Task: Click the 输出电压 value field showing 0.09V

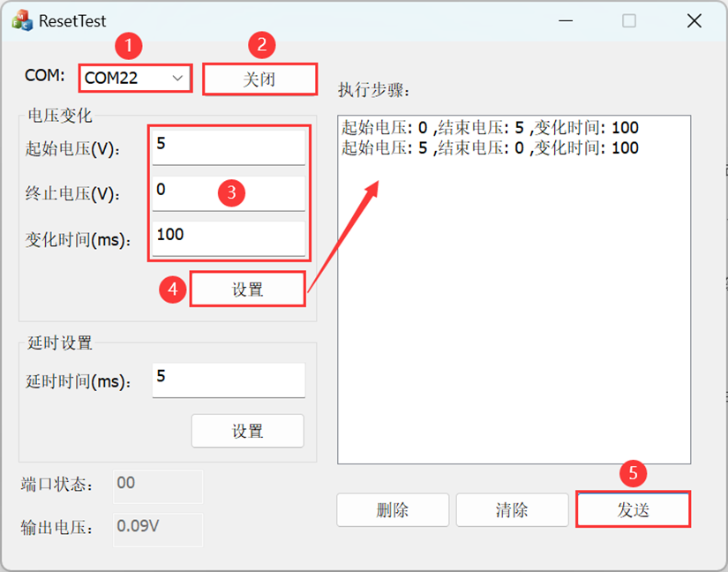Action: coord(158,530)
